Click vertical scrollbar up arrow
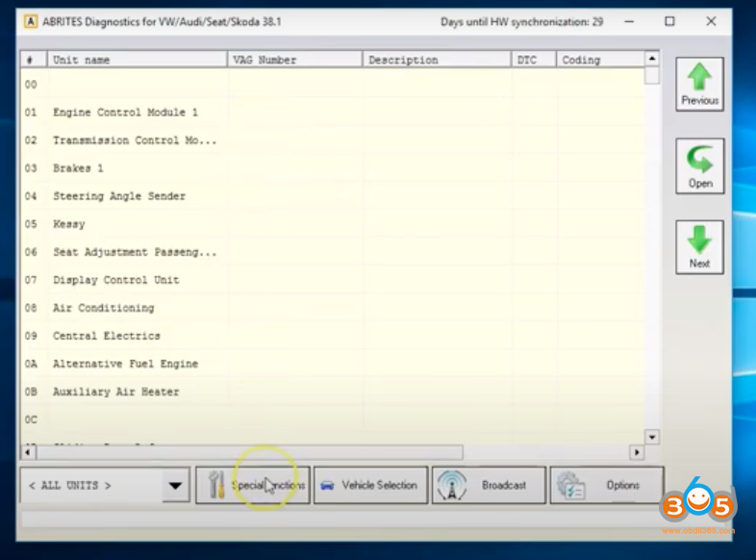Viewport: 756px width, 560px height. (x=652, y=59)
